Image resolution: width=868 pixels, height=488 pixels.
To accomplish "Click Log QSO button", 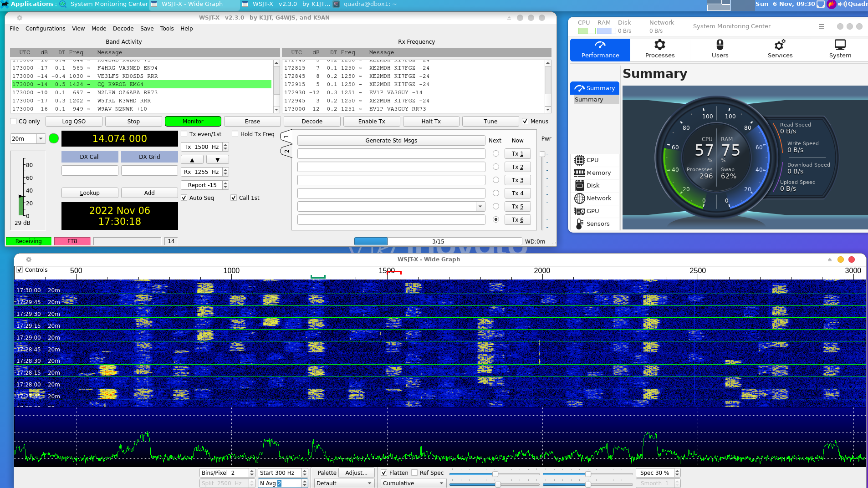I will (74, 122).
